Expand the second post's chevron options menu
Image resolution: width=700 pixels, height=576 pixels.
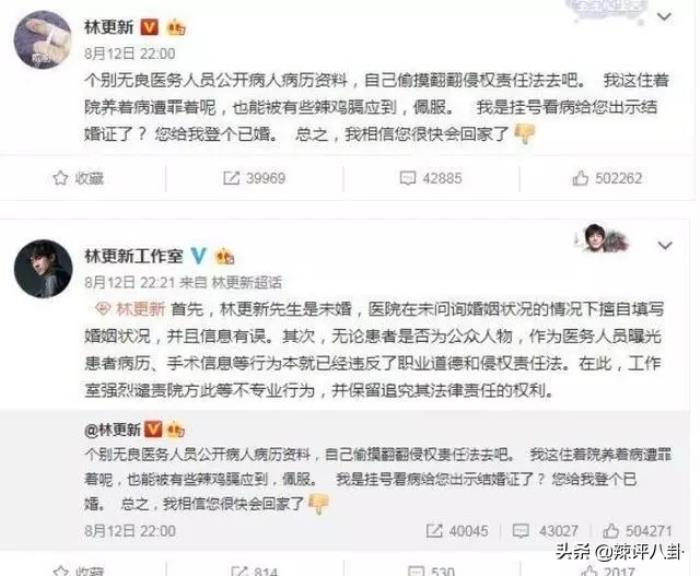(665, 246)
